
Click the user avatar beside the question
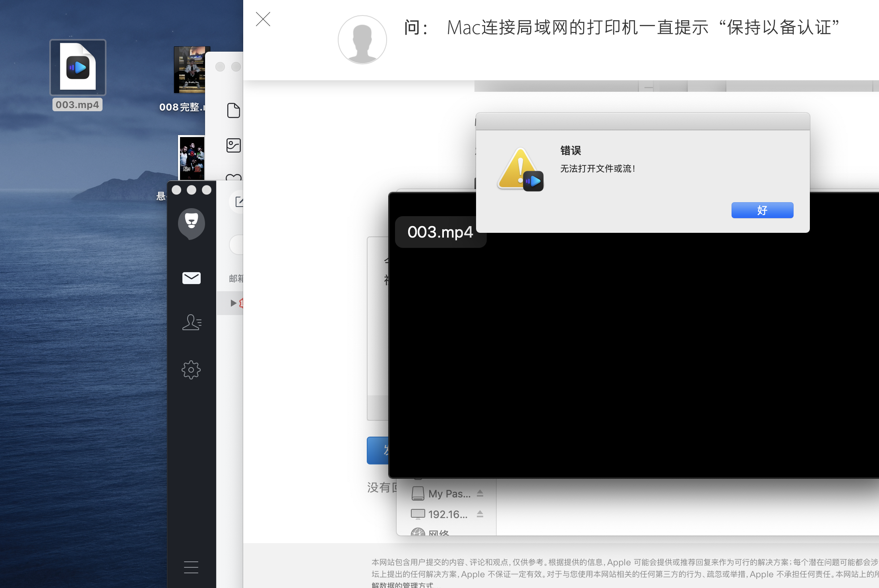coord(362,40)
